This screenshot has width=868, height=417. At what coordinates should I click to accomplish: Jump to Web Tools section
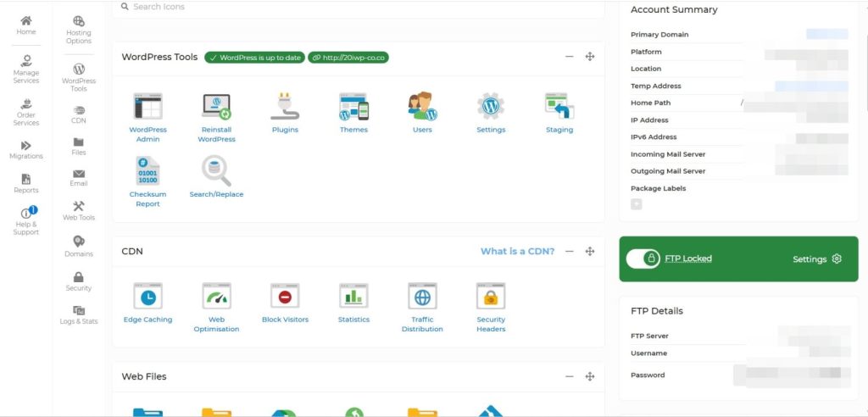(79, 211)
